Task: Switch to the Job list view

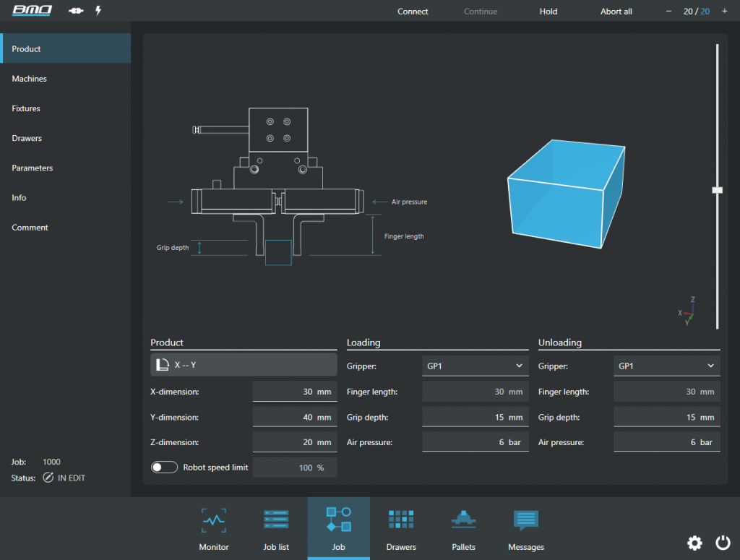Action: click(x=276, y=527)
